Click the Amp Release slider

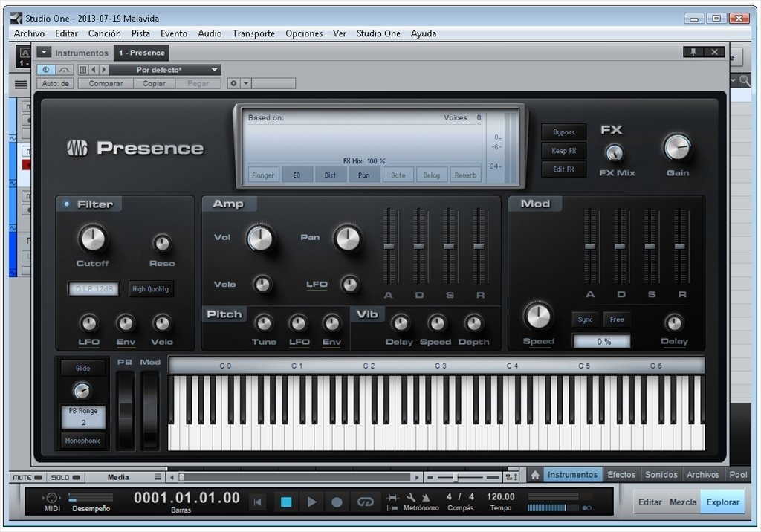click(479, 246)
